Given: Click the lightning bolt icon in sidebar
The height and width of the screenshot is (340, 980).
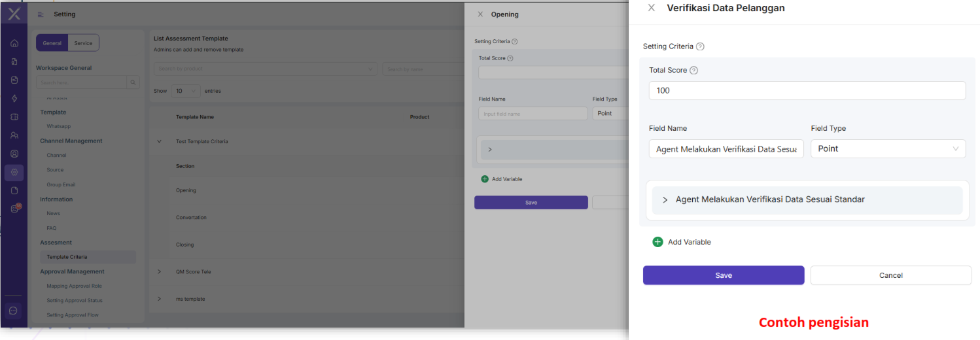Looking at the screenshot, I should click(14, 98).
